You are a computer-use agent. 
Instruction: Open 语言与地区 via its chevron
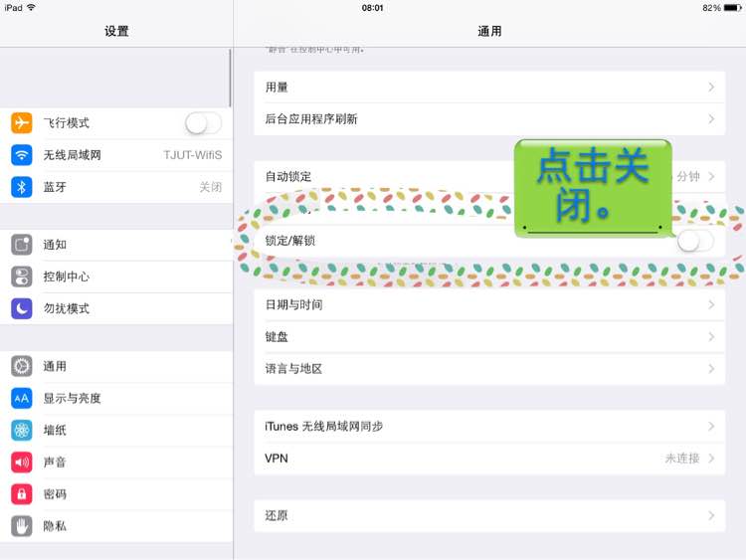click(x=711, y=369)
